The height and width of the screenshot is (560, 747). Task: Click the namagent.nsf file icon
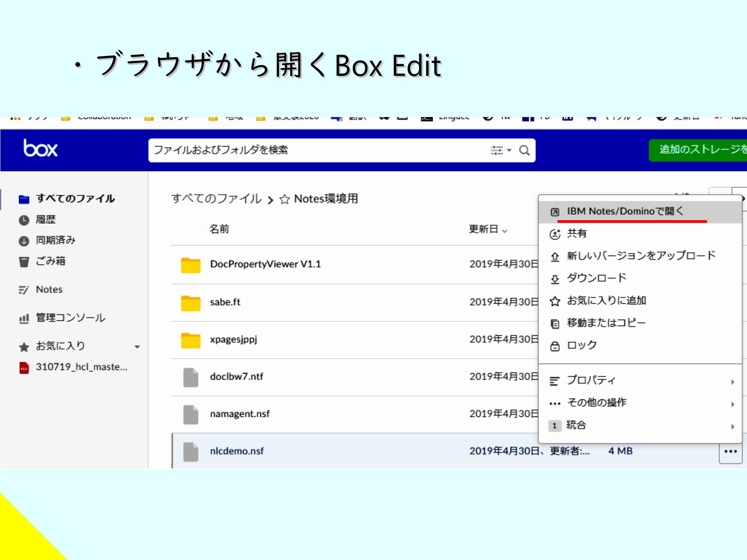click(191, 415)
